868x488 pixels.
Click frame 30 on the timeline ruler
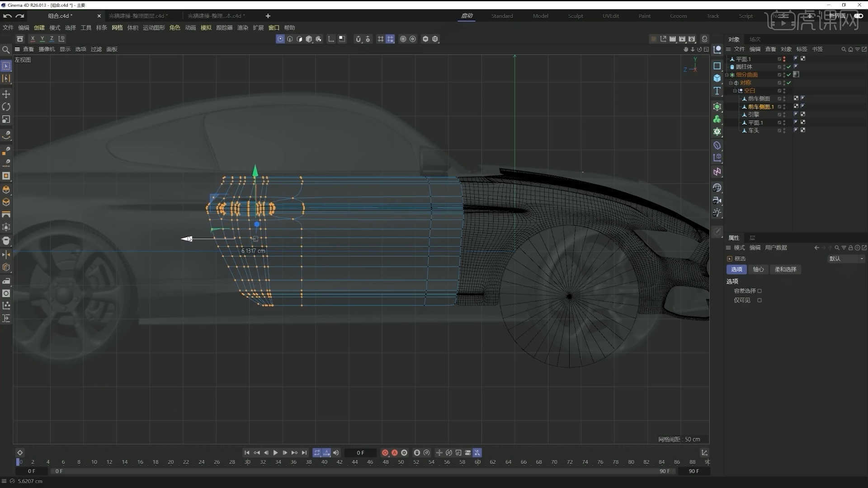(x=247, y=462)
